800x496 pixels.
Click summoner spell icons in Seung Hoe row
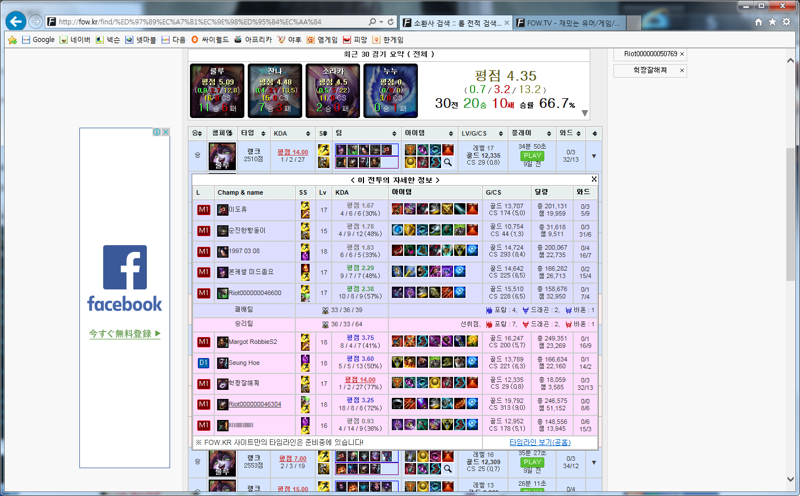coord(305,363)
